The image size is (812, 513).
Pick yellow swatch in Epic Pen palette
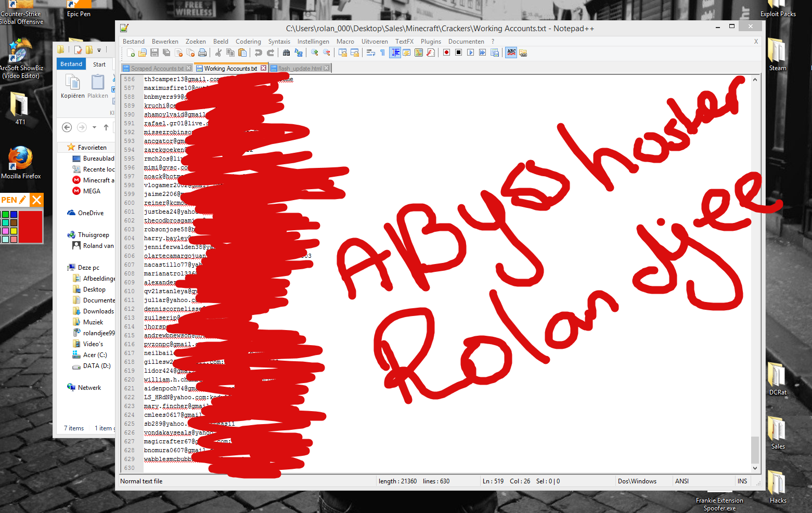click(14, 231)
